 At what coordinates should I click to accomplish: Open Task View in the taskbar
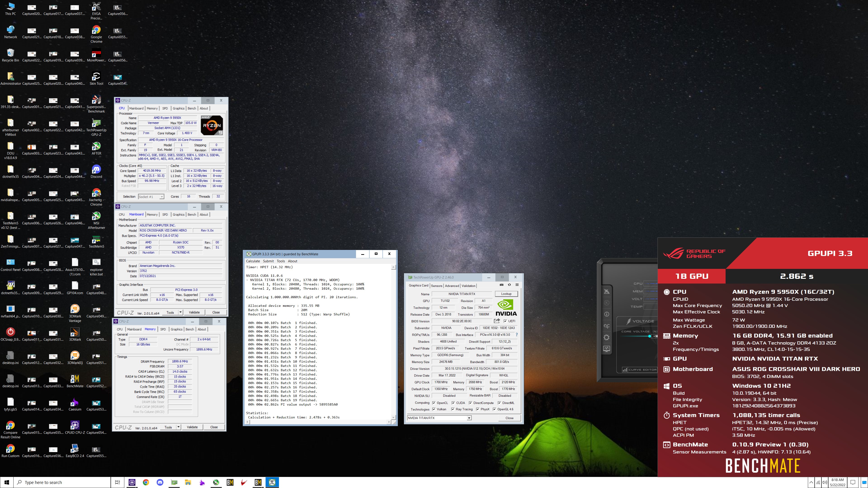tap(118, 482)
